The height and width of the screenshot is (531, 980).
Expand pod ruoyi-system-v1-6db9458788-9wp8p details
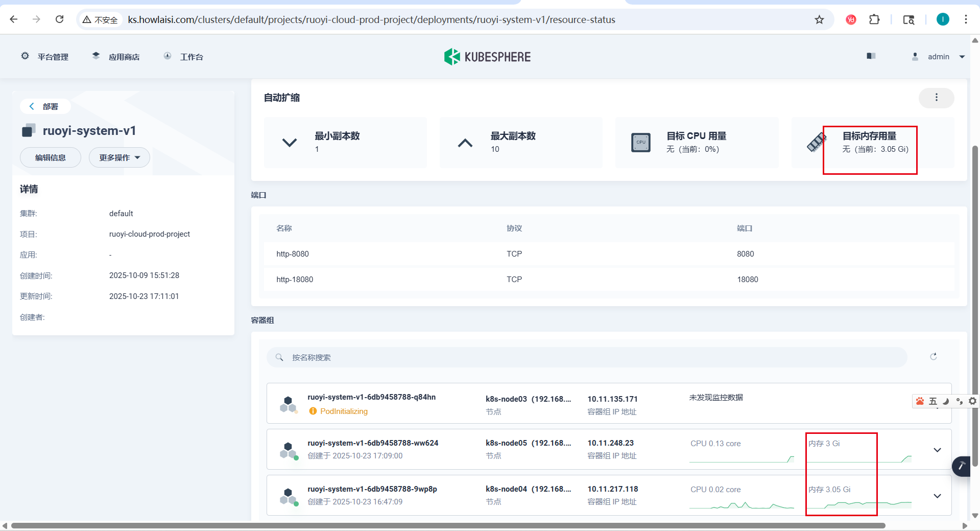click(937, 496)
